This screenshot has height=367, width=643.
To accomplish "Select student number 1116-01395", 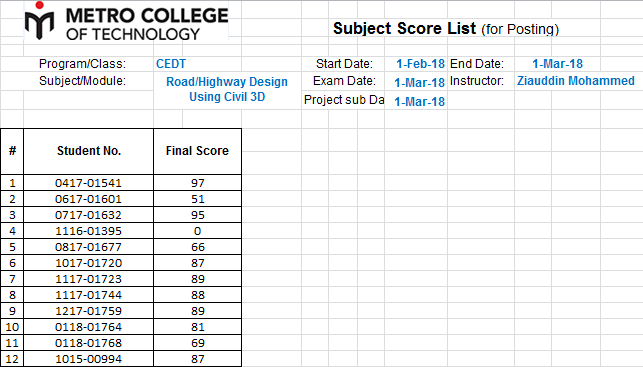I will coord(89,231).
